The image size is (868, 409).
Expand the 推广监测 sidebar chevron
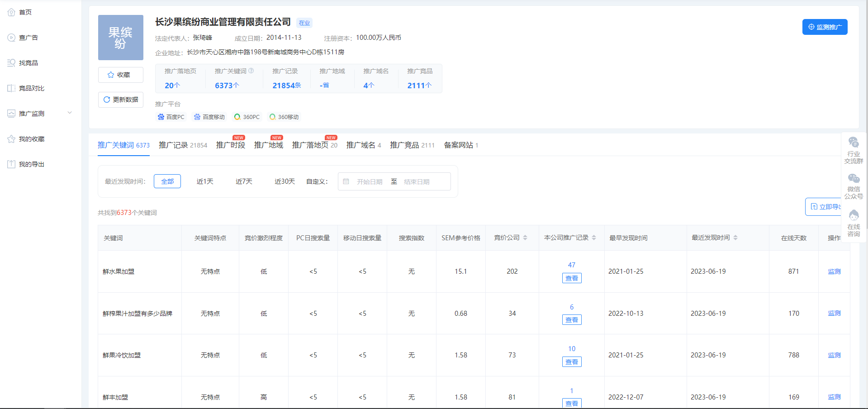(70, 113)
